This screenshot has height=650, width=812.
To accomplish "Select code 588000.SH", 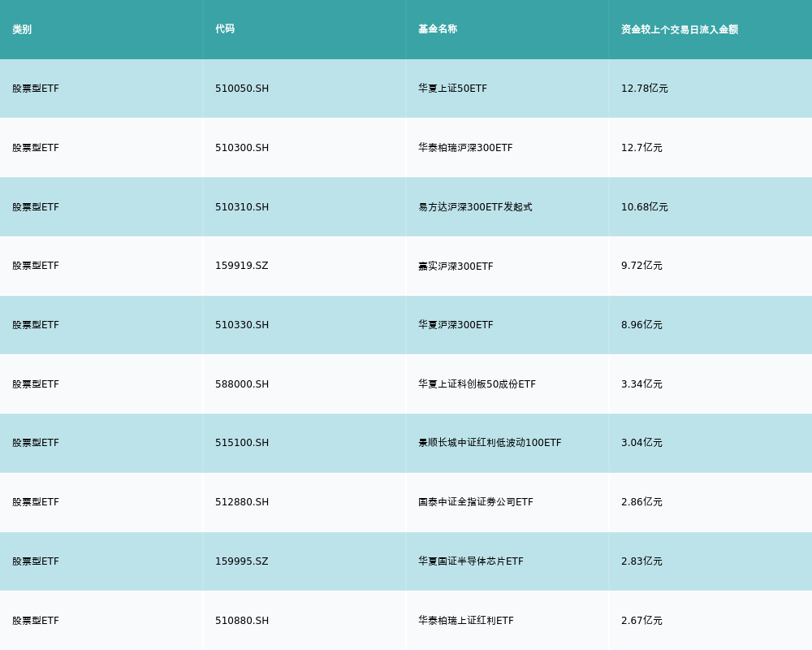I will [242, 384].
